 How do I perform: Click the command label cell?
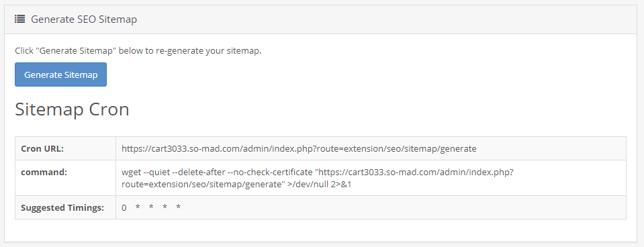(x=65, y=178)
